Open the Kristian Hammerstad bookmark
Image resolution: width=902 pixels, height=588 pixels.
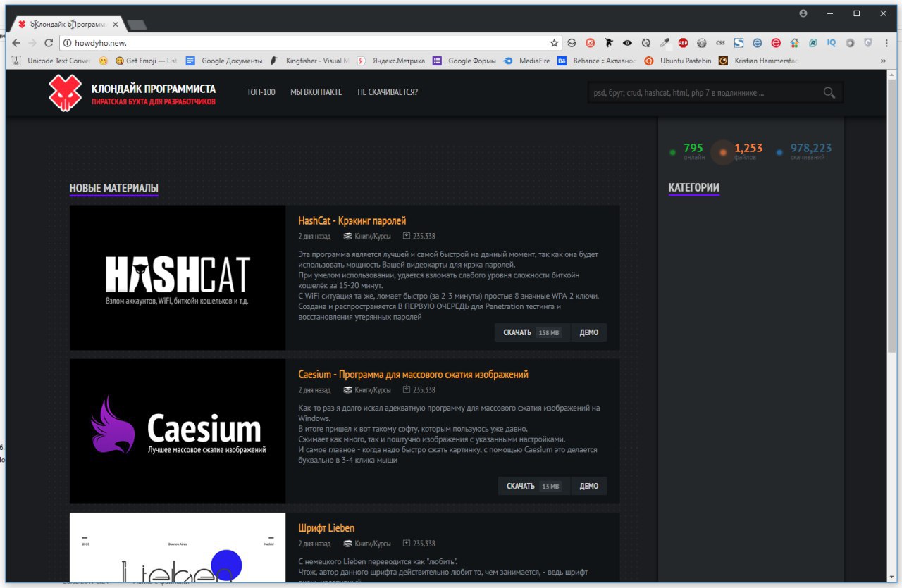pyautogui.click(x=759, y=61)
